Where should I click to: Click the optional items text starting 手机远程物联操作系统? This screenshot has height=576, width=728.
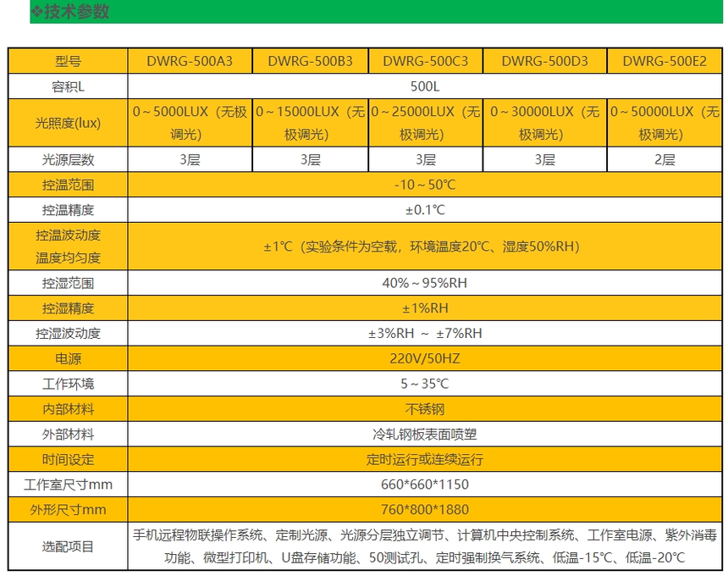tap(425, 546)
